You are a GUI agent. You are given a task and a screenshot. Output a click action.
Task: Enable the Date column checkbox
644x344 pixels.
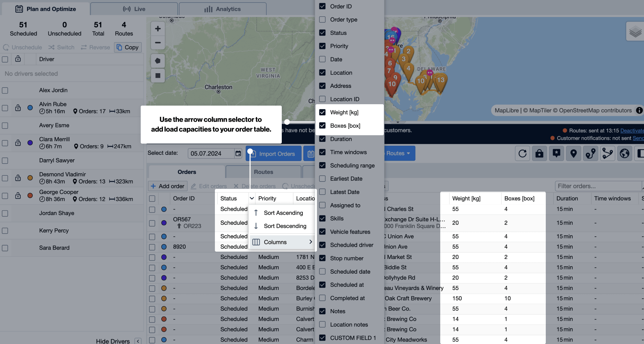pyautogui.click(x=323, y=59)
